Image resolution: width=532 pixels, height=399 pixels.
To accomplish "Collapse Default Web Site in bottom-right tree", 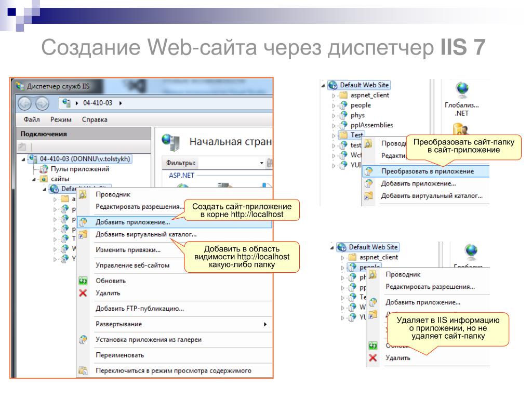I will tap(332, 248).
